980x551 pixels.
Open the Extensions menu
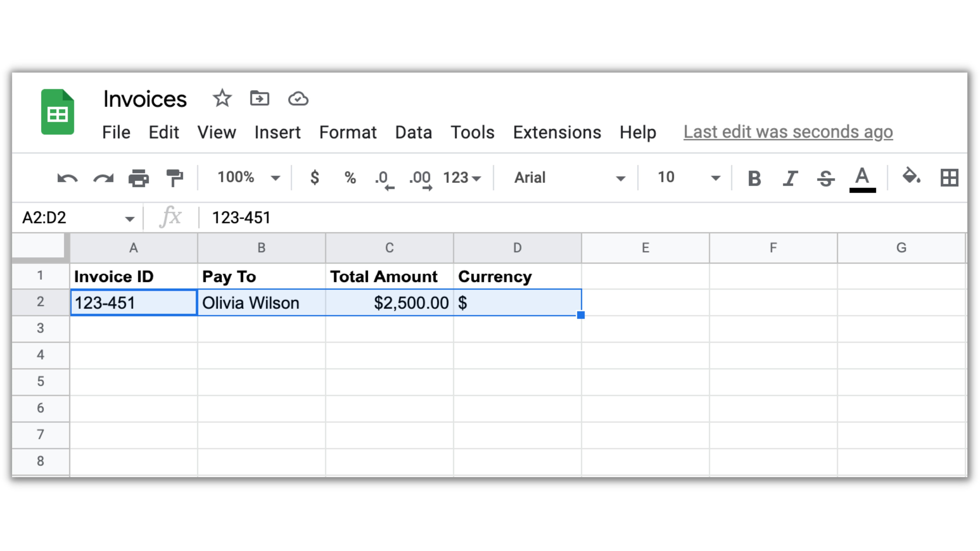pyautogui.click(x=557, y=132)
